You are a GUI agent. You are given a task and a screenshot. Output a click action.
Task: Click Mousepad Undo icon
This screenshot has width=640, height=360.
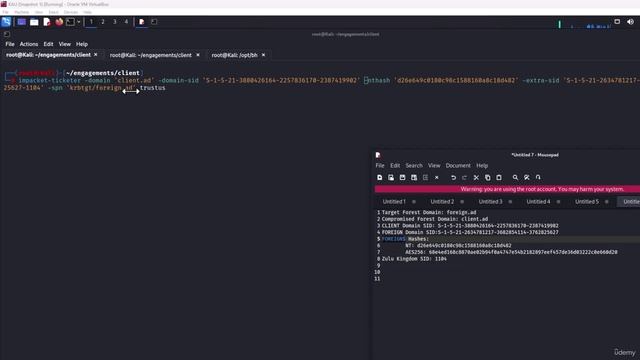coord(453,178)
